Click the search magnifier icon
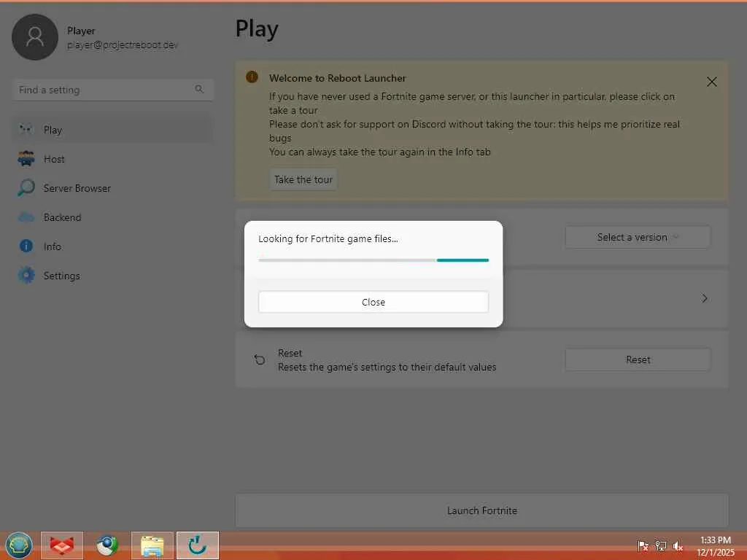Screen dimensions: 747x560 coord(198,89)
